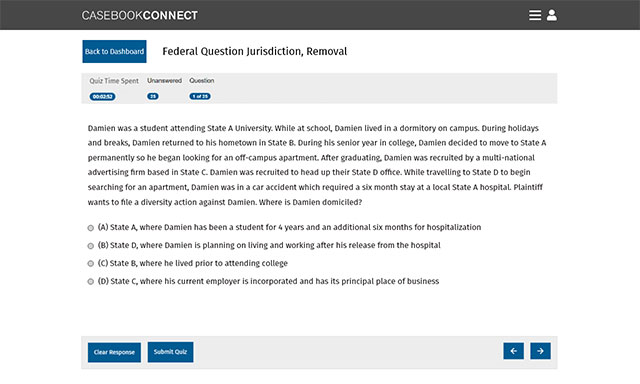The image size is (640, 384).
Task: Select answer (A) State A radio button
Action: pos(91,228)
